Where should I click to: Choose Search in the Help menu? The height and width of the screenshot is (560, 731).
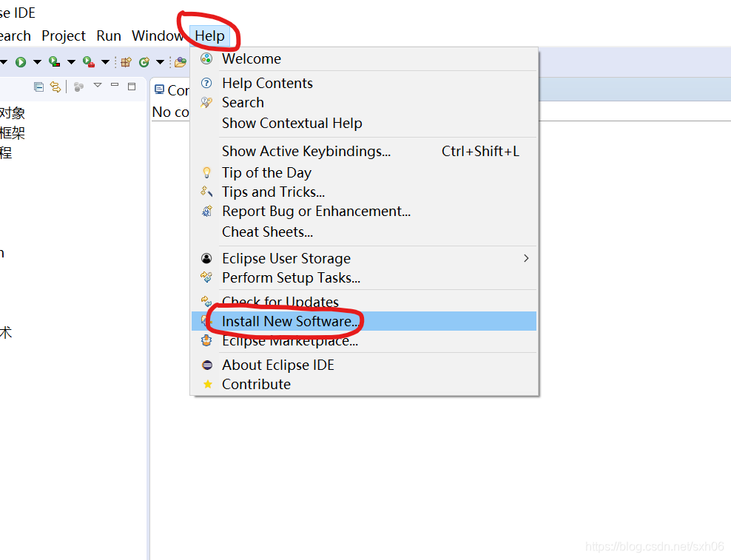364,103
